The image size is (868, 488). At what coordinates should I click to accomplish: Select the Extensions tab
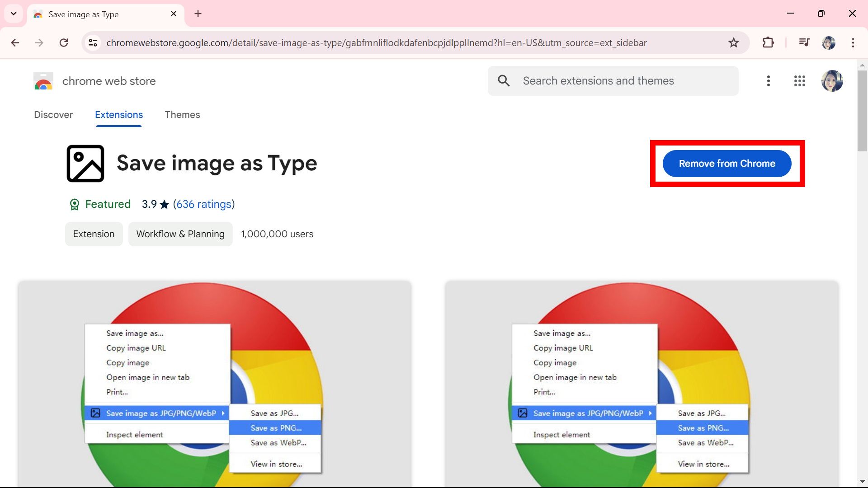(118, 114)
